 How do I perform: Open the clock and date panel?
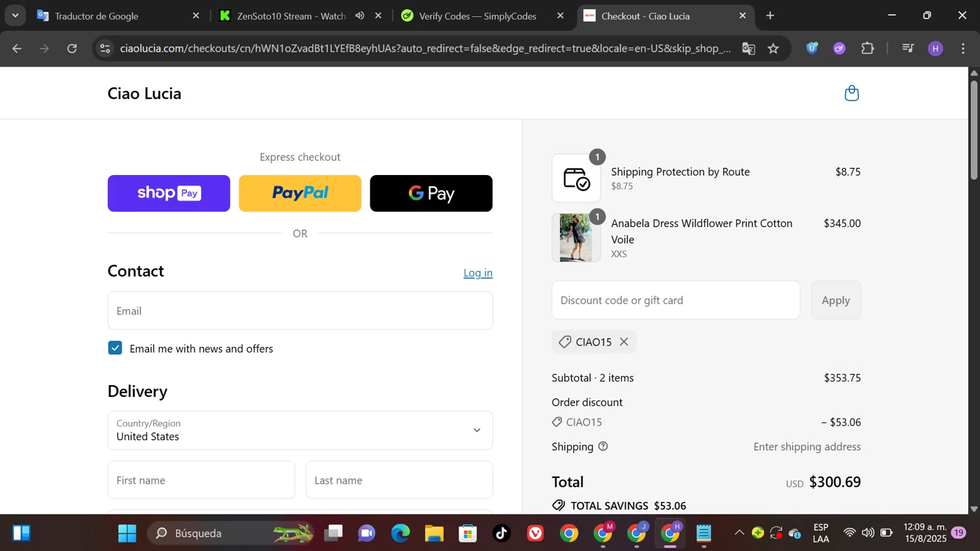[x=924, y=533]
